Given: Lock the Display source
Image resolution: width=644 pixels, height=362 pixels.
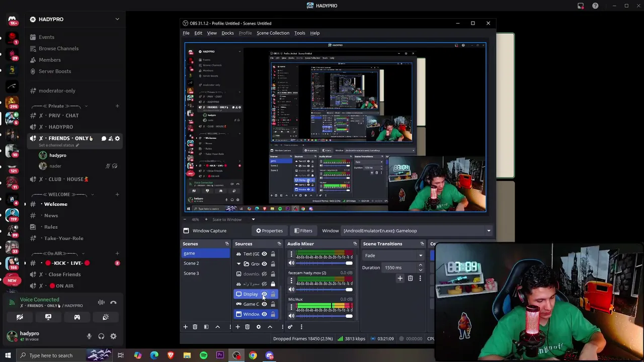Looking at the screenshot, I should pos(273,294).
